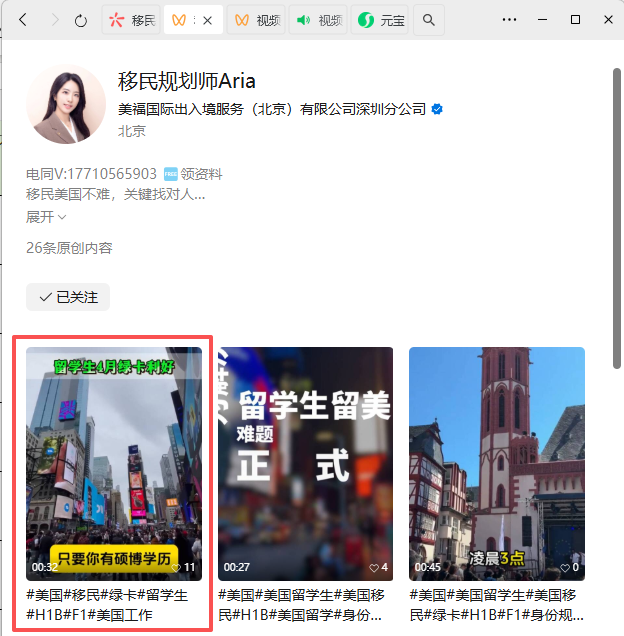Click contact text 电同V:17710565903
Image resolution: width=624 pixels, height=636 pixels.
pos(91,174)
